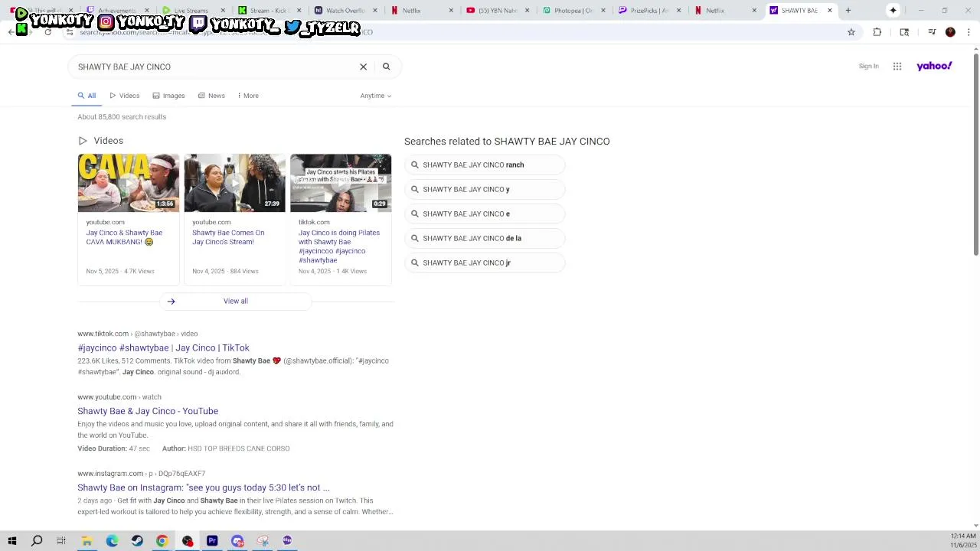Click the Yahoo search magnifier button
This screenshot has width=980, height=551.
387,67
